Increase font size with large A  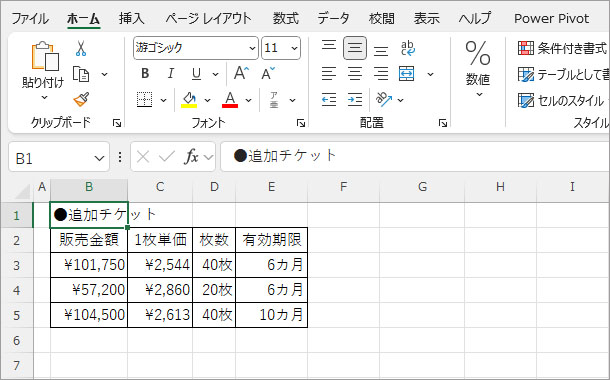(241, 73)
